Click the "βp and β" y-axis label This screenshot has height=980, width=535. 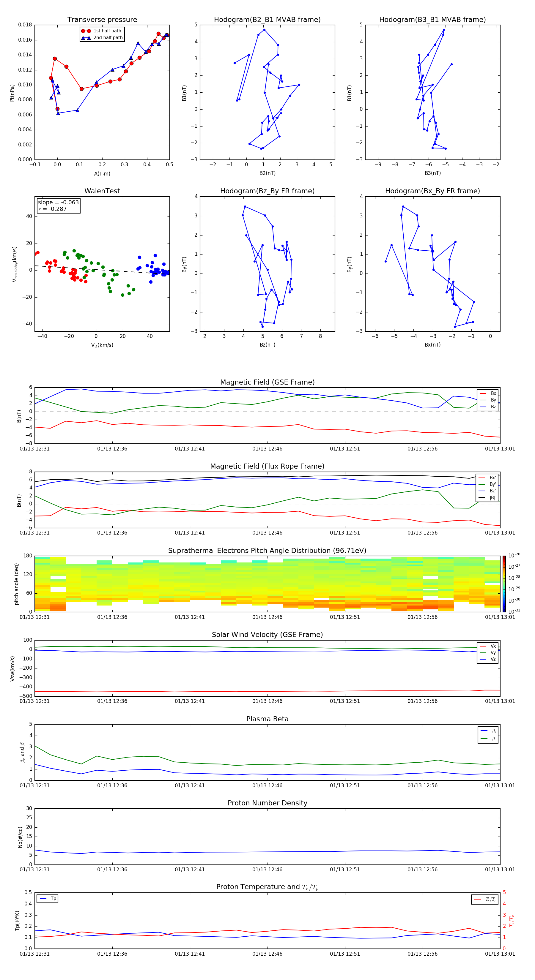pos(22,752)
